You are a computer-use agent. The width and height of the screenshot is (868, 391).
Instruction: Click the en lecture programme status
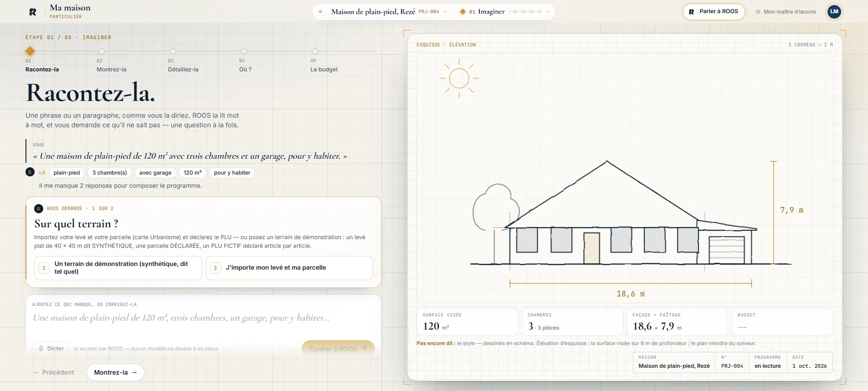(767, 366)
